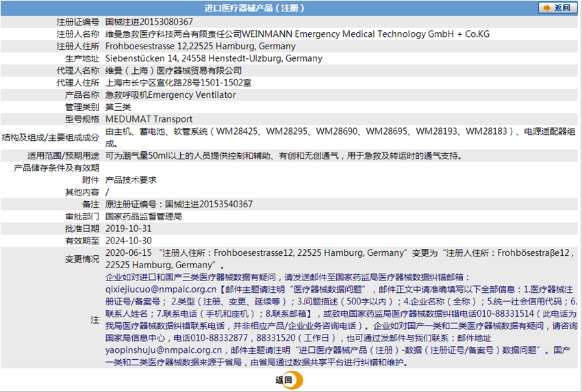Click the 型号规格 label
Image resolution: width=582 pixels, height=392 pixels.
point(82,119)
